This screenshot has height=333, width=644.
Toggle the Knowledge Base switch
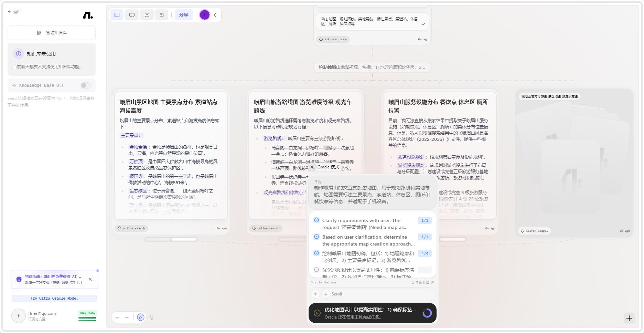tap(86, 85)
